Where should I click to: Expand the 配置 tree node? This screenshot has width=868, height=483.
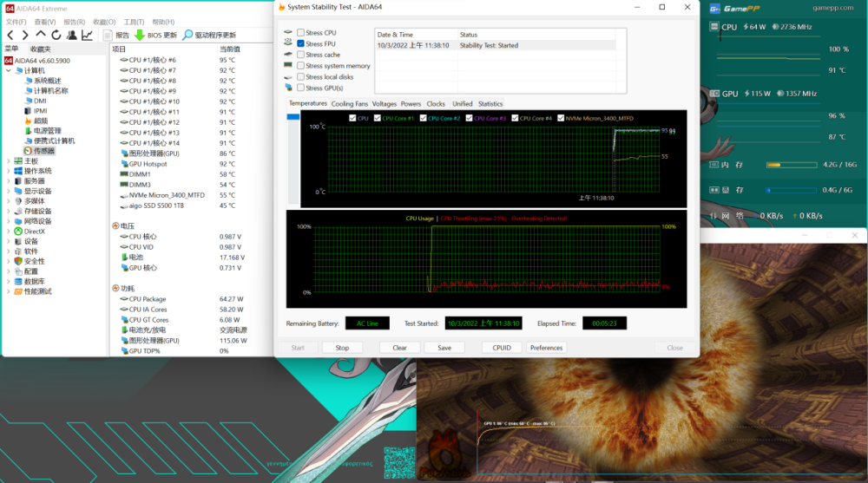point(9,271)
